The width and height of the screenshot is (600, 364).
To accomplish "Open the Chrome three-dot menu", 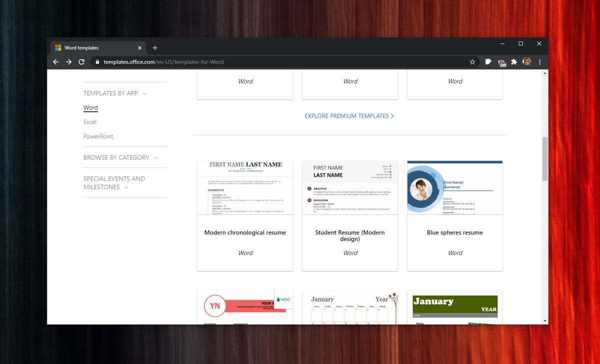I will point(539,61).
